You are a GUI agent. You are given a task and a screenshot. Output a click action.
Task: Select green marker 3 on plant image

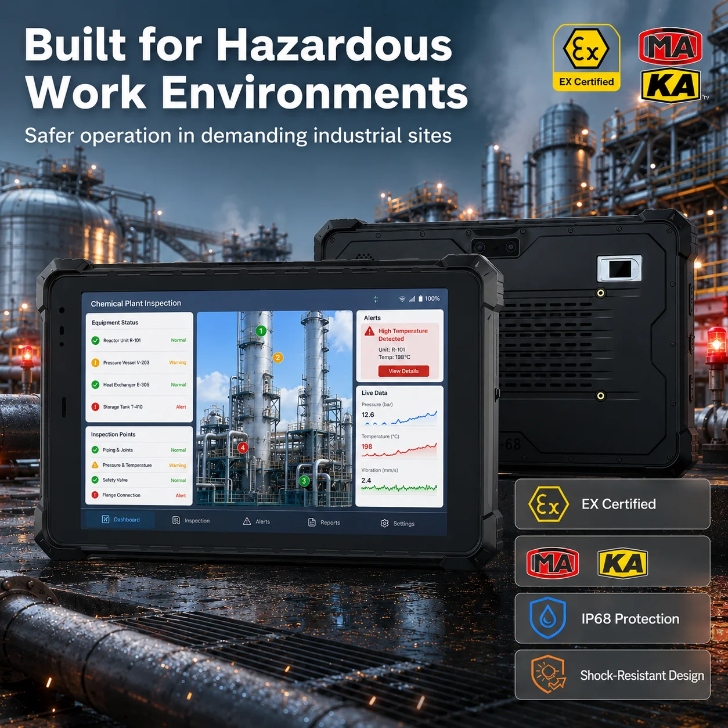304,481
